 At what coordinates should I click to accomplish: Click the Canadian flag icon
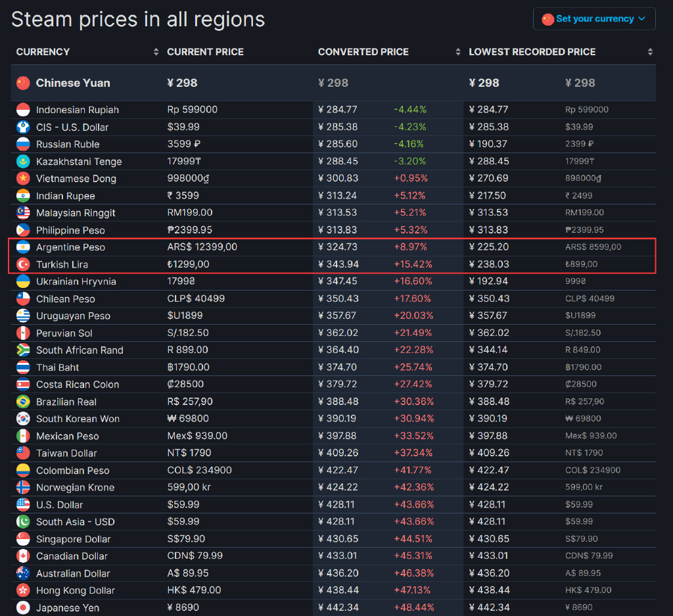click(x=23, y=556)
